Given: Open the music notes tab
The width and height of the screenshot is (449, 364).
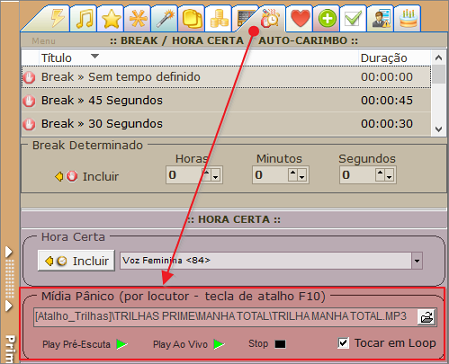Looking at the screenshot, I should (84, 18).
